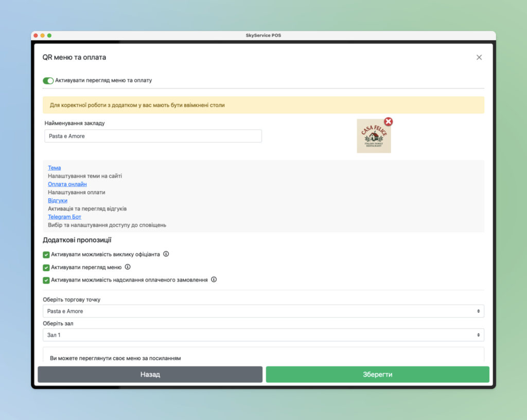Image resolution: width=527 pixels, height=420 pixels.
Task: Uncheck the 'Активувати перегляд меню' checkbox
Action: click(x=46, y=268)
